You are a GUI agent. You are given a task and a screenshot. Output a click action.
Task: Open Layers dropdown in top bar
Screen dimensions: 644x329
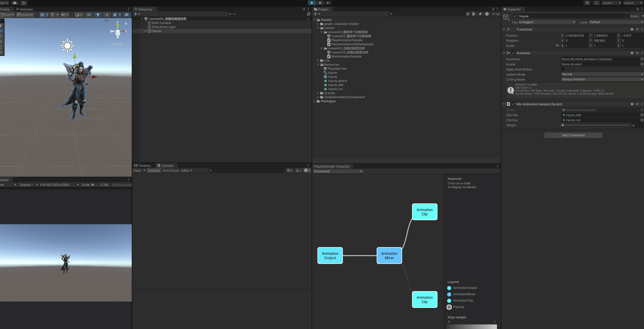[611, 3]
